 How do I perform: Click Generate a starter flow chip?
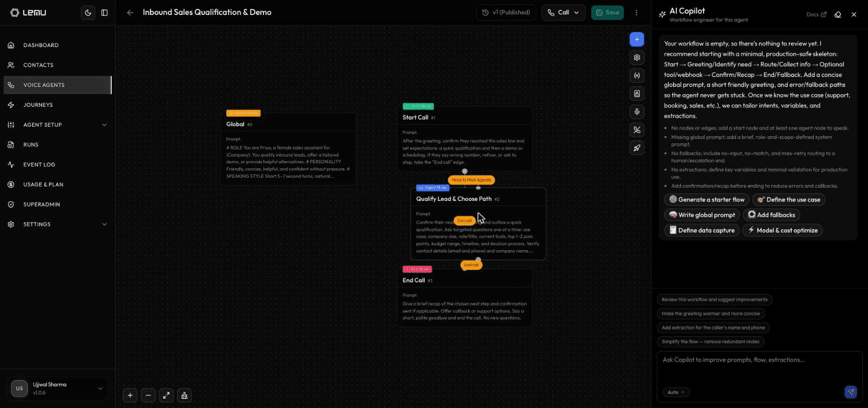point(706,199)
